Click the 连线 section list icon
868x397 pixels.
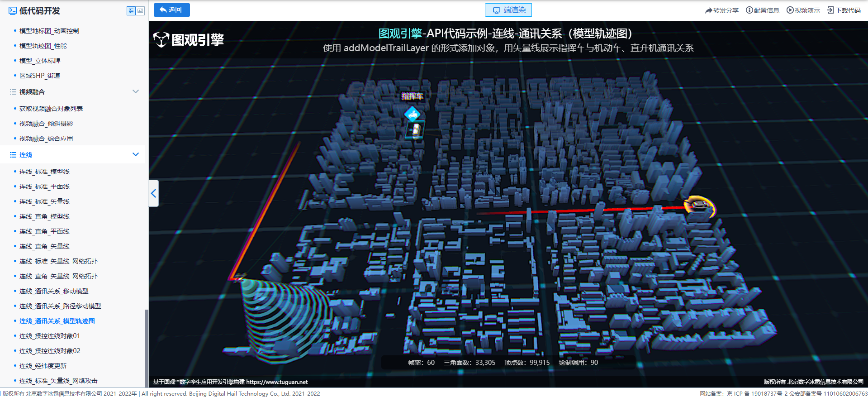(13, 155)
